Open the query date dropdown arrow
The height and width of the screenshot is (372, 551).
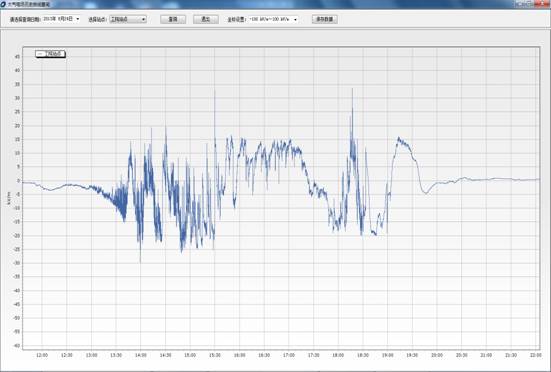(78, 19)
